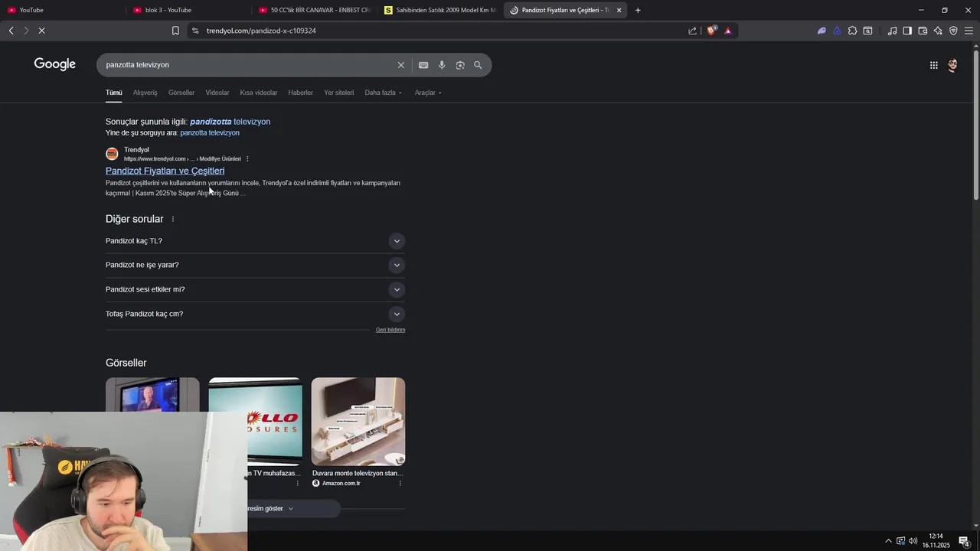Open the music note playlist icon

coord(892,31)
